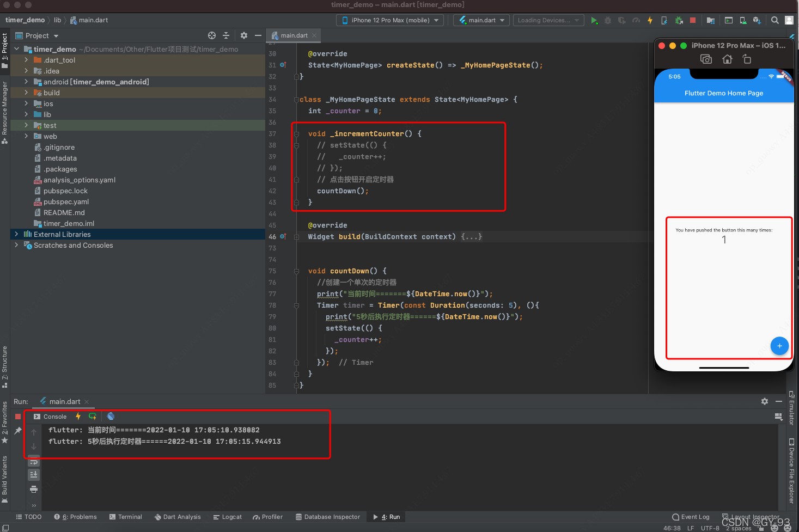This screenshot has height=532, width=799.
Task: Open the Layout Inspector
Action: coord(751,517)
